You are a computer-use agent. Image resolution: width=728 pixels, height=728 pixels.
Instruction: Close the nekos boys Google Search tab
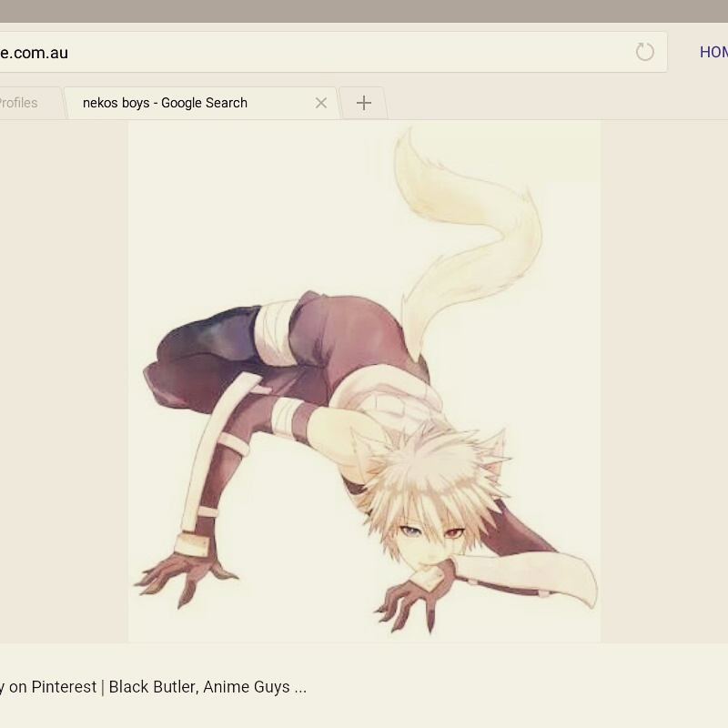click(321, 103)
